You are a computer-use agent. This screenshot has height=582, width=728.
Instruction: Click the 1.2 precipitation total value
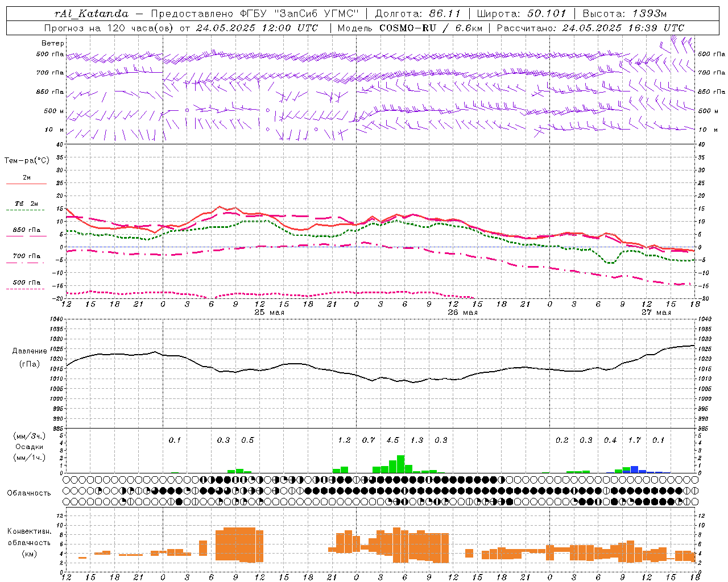pos(344,440)
